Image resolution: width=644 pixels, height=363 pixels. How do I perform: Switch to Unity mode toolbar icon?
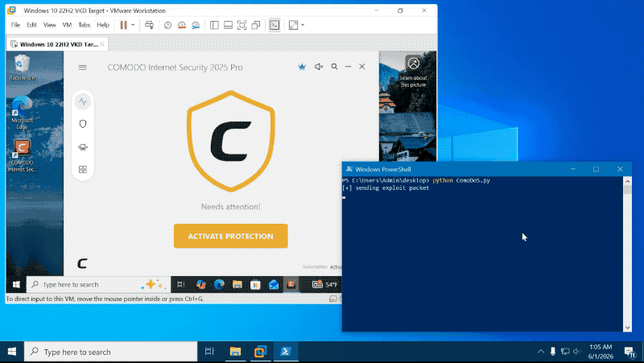pos(256,25)
